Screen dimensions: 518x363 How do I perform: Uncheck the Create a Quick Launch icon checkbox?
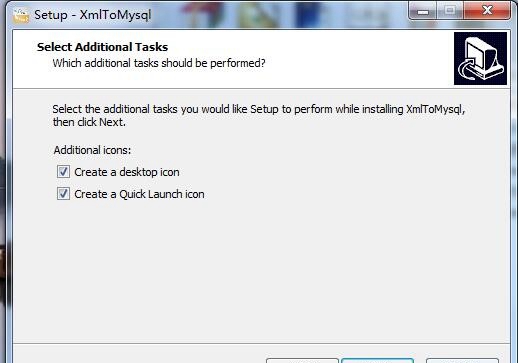pos(63,194)
